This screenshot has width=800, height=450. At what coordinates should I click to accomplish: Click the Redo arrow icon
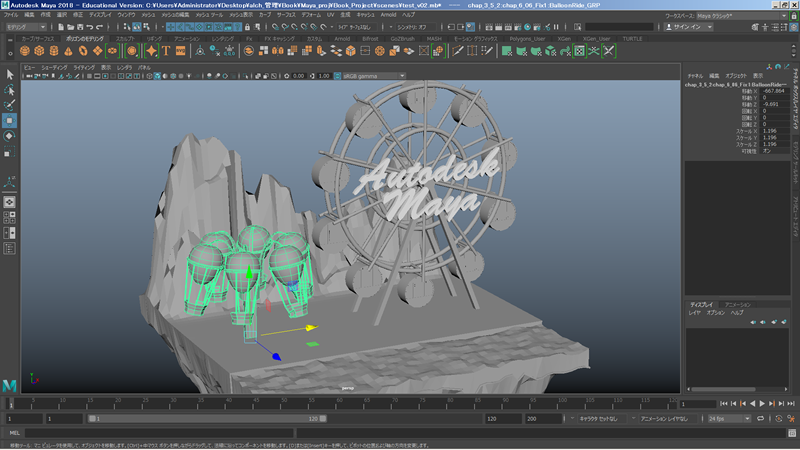pos(99,27)
